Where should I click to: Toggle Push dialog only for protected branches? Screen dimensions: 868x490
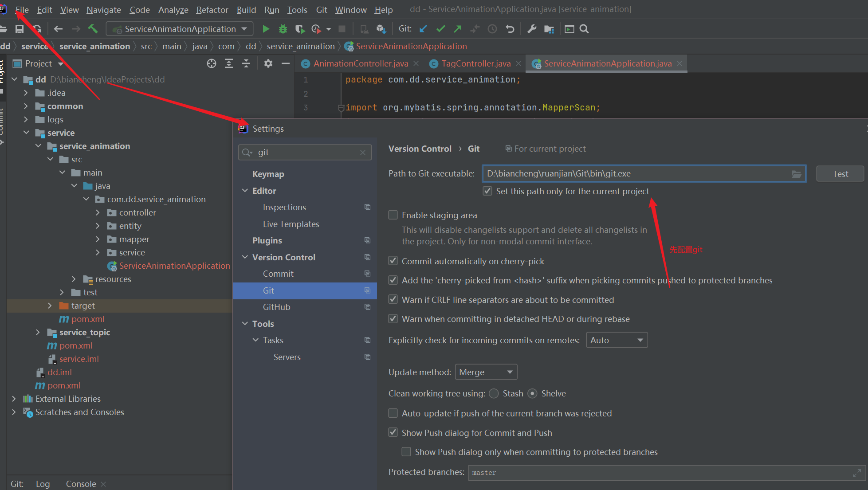click(406, 452)
